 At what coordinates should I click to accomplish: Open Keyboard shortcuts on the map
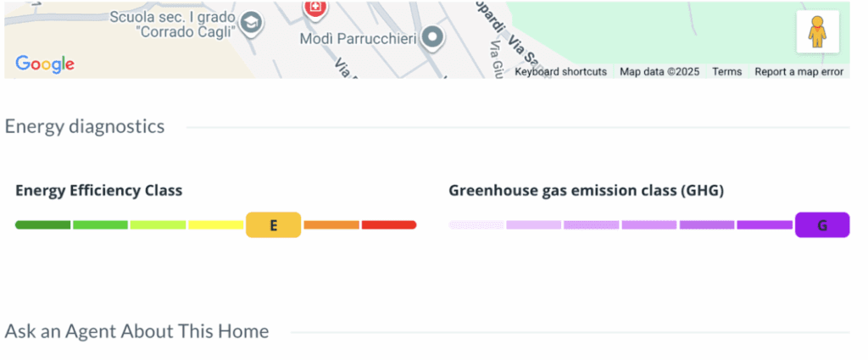point(560,72)
